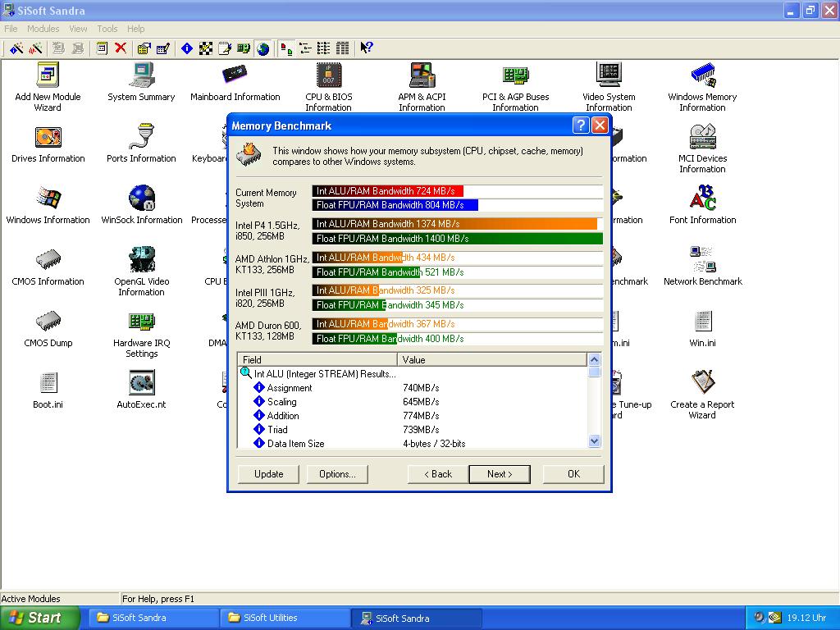Screen dimensions: 840x630
Task: Open the Windows Memory Information module
Action: [702, 76]
